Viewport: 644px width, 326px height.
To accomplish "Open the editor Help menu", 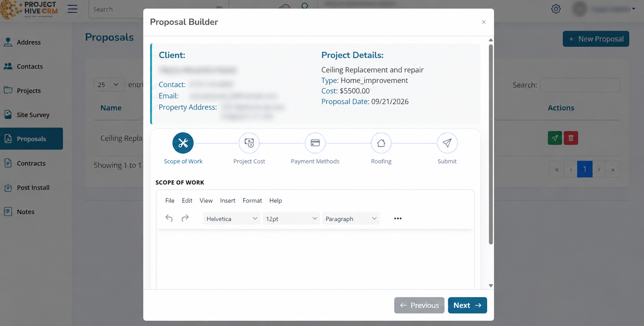I will point(275,200).
